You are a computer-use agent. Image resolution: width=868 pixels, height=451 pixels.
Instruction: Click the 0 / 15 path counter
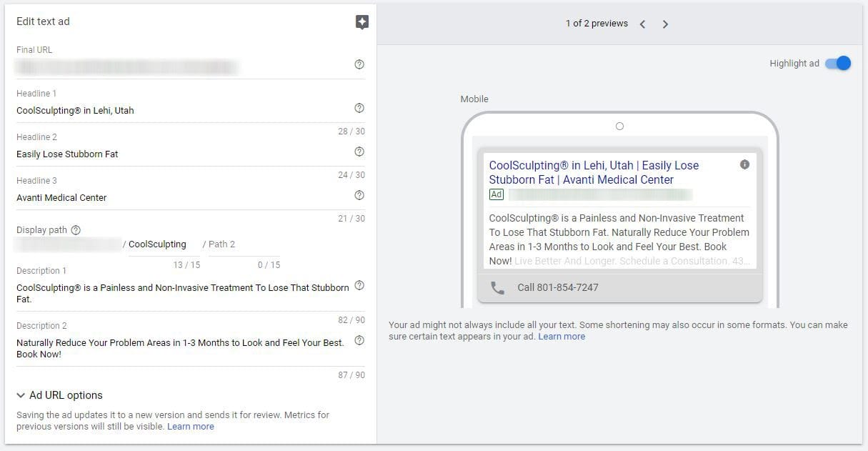pyautogui.click(x=269, y=265)
